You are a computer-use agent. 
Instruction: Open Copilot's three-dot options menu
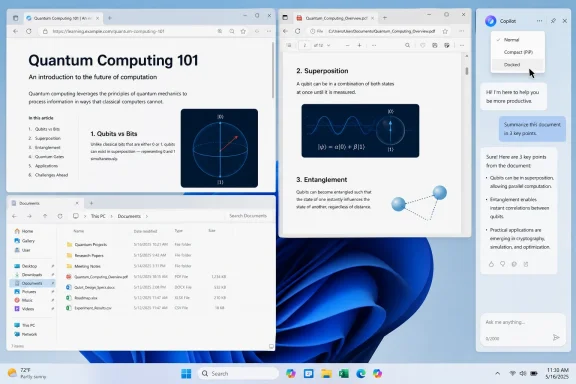tap(539, 21)
